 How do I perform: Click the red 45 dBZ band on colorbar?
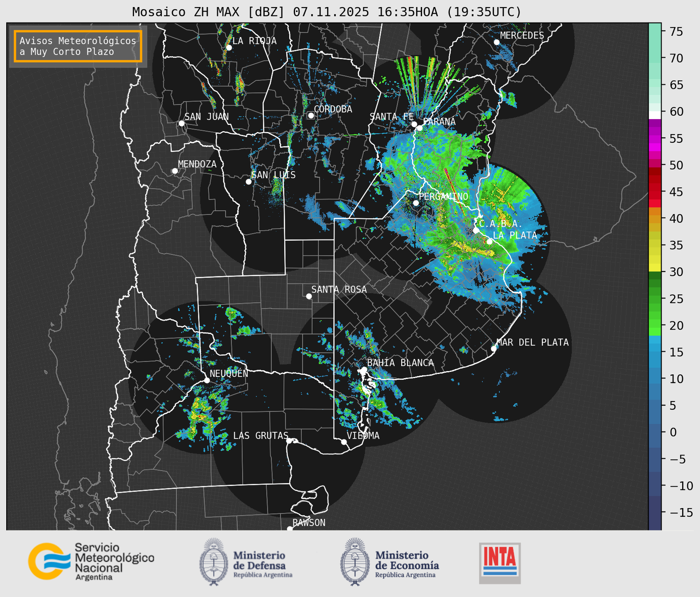655,192
